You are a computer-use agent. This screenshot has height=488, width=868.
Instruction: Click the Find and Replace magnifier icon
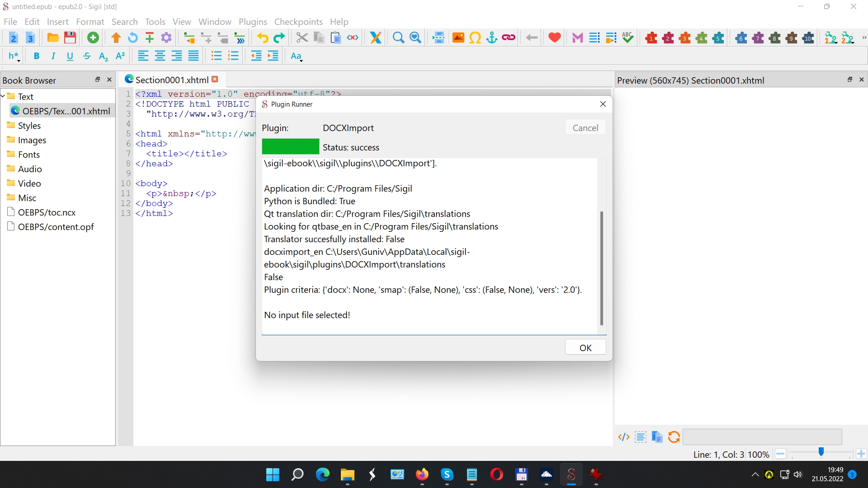click(398, 38)
